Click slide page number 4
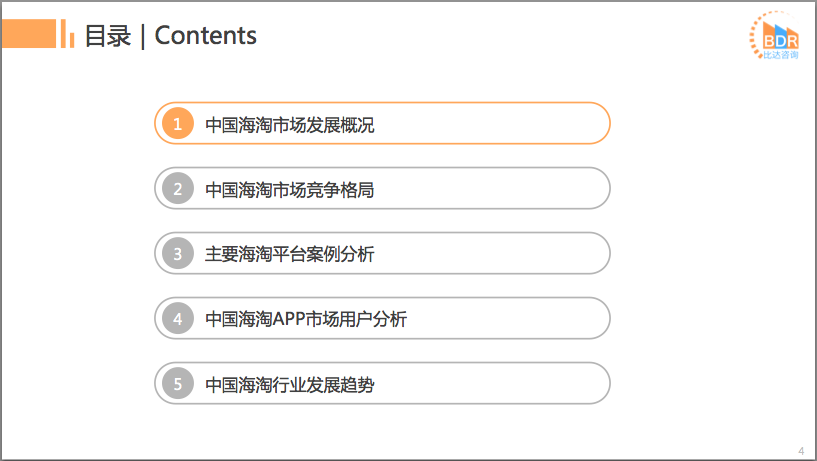 pos(801,449)
